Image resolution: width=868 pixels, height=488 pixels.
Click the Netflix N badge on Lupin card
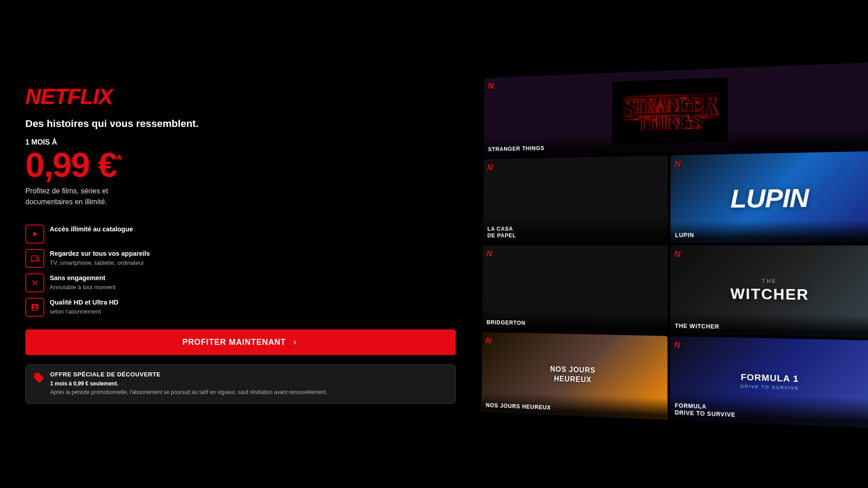(x=677, y=164)
